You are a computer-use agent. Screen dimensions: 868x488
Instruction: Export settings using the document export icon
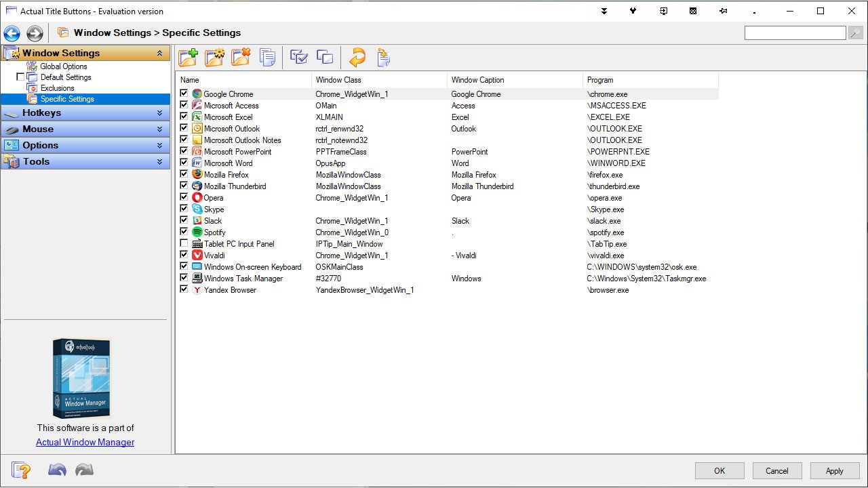[383, 57]
